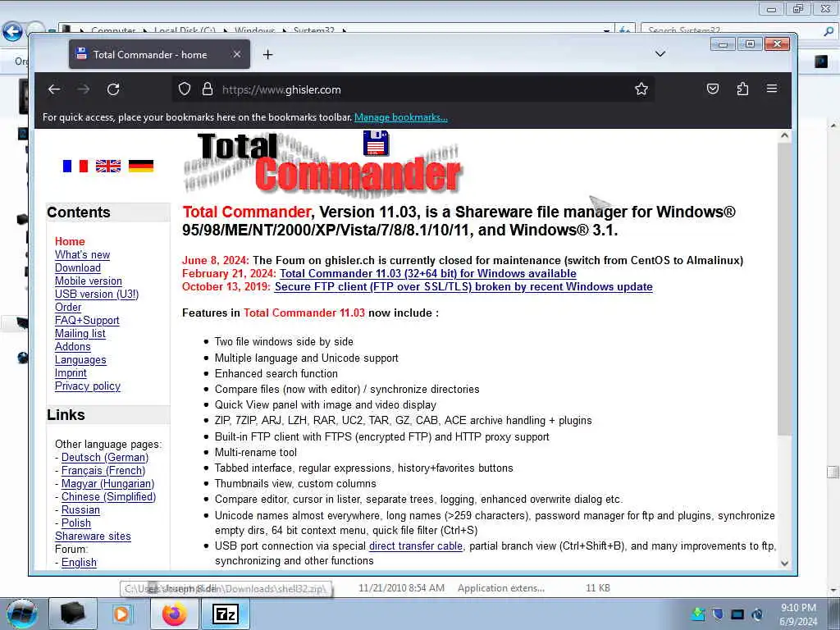The image size is (840, 630).
Task: Open the Order link
Action: [x=68, y=308]
